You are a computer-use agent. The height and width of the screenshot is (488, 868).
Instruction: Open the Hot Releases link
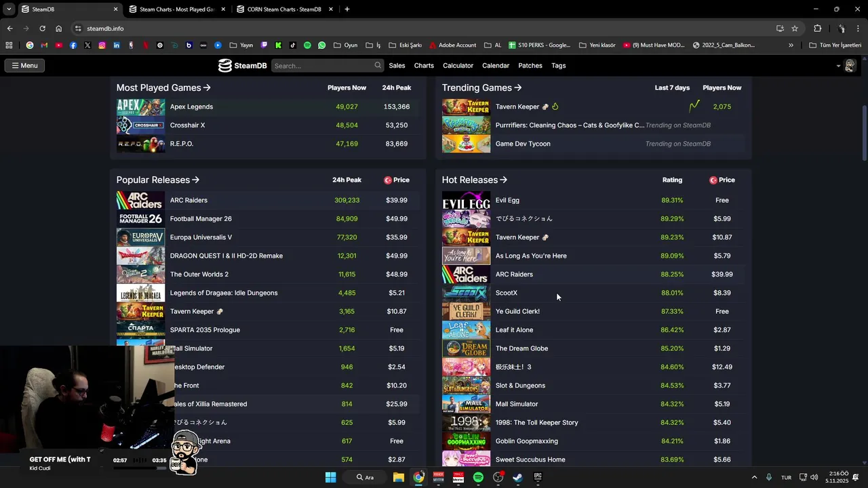[x=475, y=180]
